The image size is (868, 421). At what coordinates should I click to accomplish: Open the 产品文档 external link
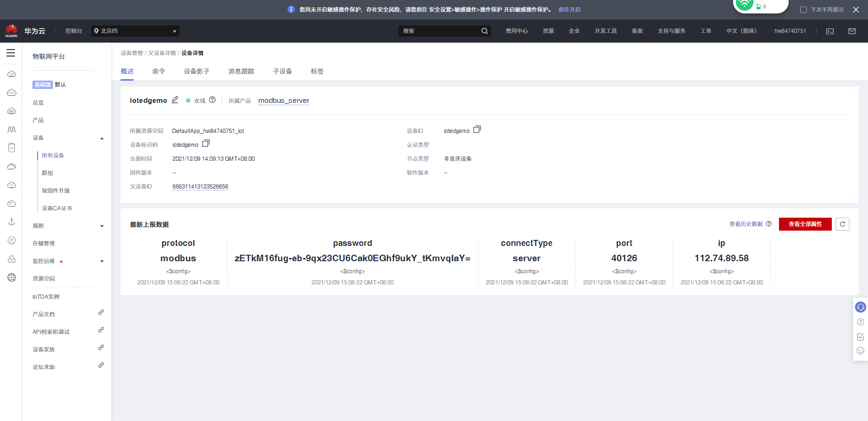(44, 314)
